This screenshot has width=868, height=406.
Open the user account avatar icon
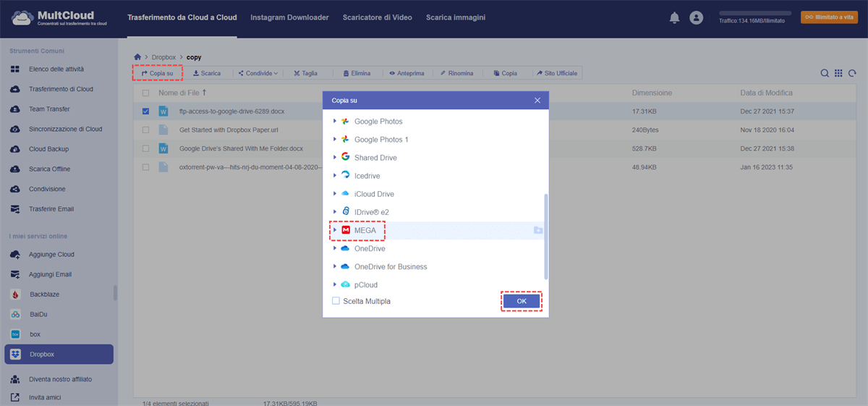(x=697, y=17)
